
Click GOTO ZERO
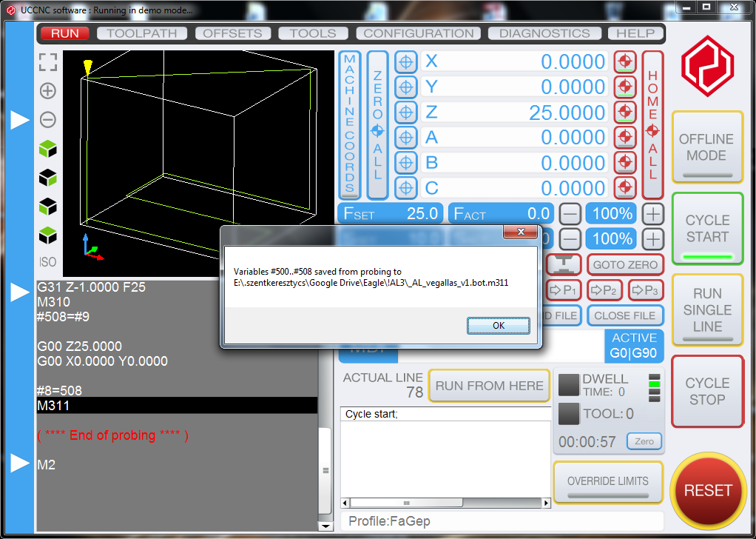(625, 264)
